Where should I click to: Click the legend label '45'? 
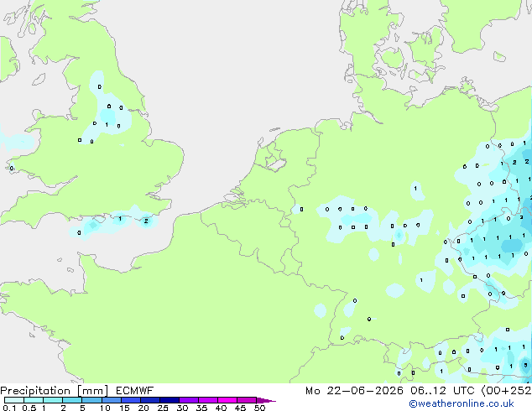[240, 408]
